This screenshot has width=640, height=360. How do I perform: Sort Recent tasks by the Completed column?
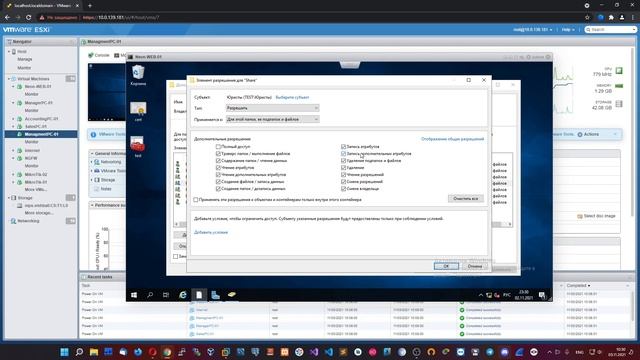point(578,286)
